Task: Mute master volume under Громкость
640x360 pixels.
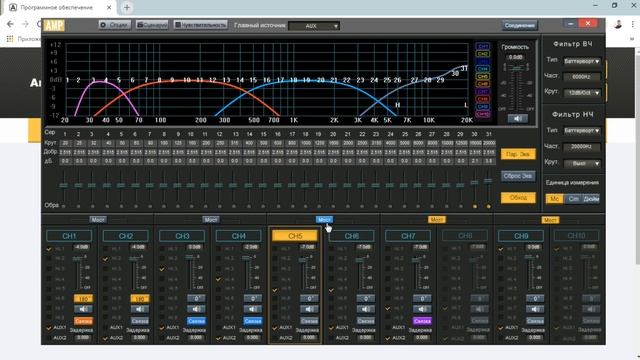Action: click(518, 118)
